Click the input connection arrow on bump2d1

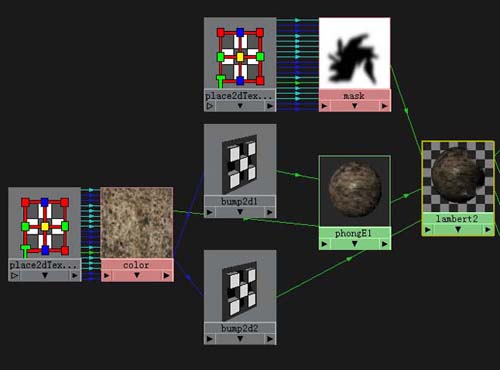(x=210, y=212)
